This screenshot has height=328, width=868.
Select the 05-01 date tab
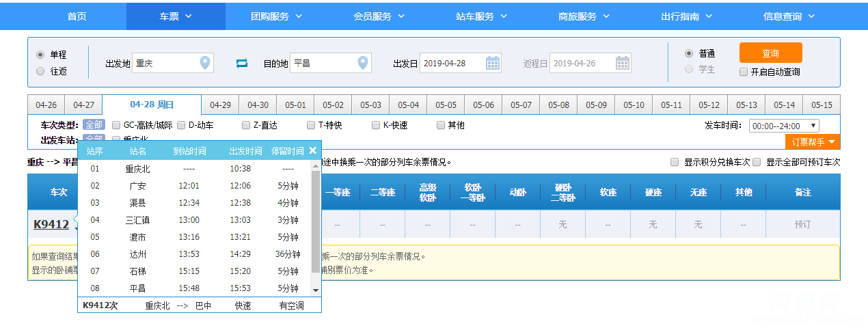295,105
